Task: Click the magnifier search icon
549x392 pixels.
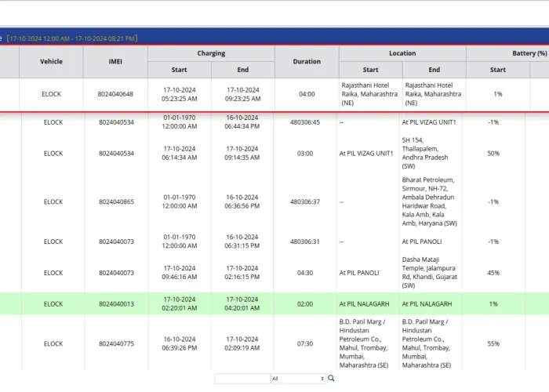Action: pyautogui.click(x=332, y=379)
